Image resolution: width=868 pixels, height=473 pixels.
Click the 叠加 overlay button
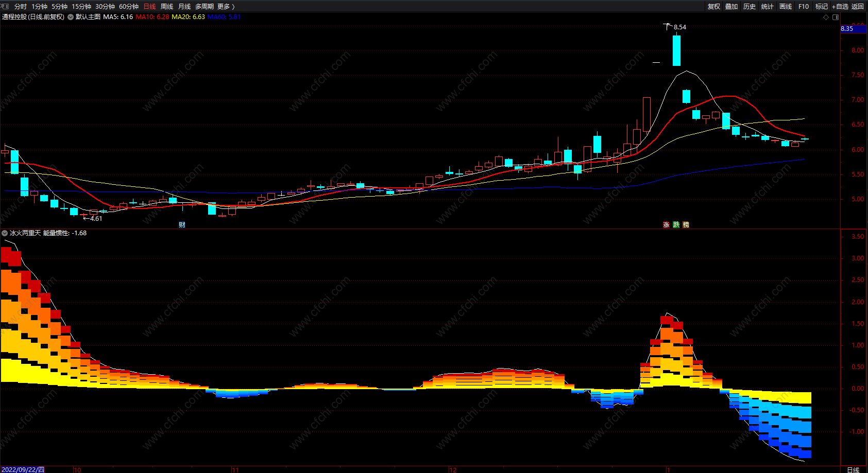(x=731, y=7)
